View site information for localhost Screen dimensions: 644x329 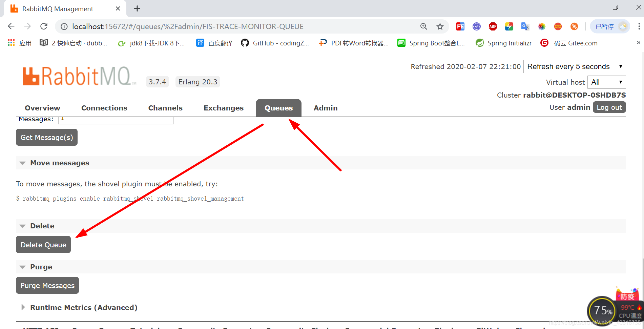[x=64, y=26]
